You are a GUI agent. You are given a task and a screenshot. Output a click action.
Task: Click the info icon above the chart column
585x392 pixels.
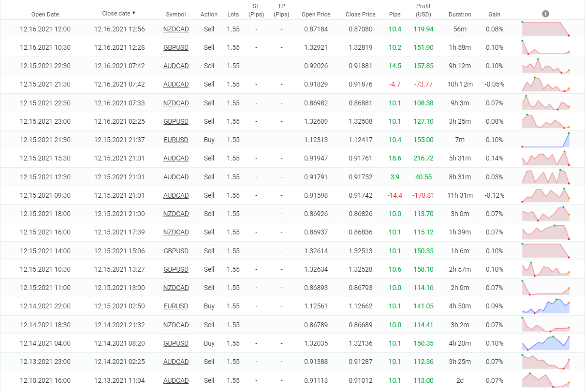pos(545,14)
